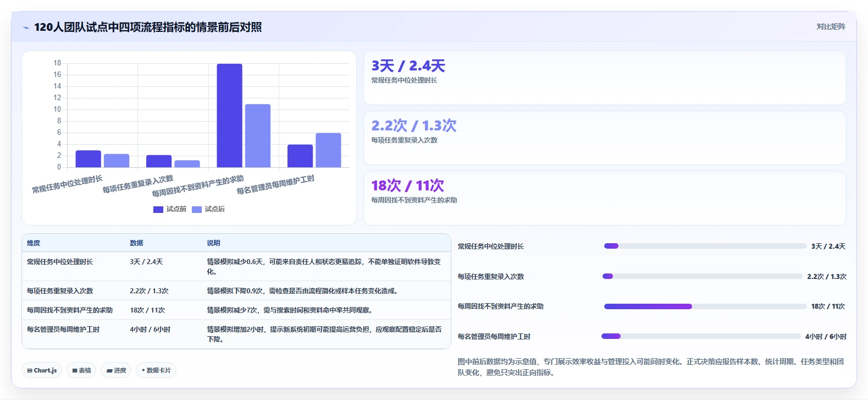Click the 试点前 bar for 常规任务中位处理时长

tap(88, 158)
